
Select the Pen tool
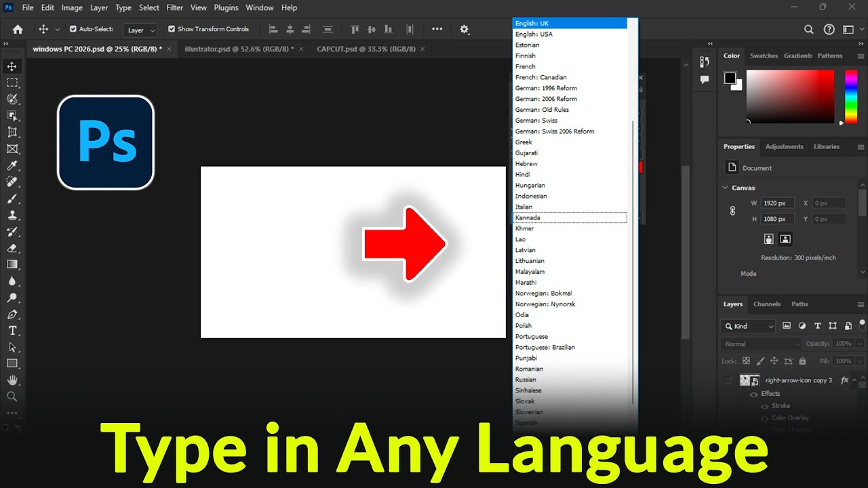(12, 314)
